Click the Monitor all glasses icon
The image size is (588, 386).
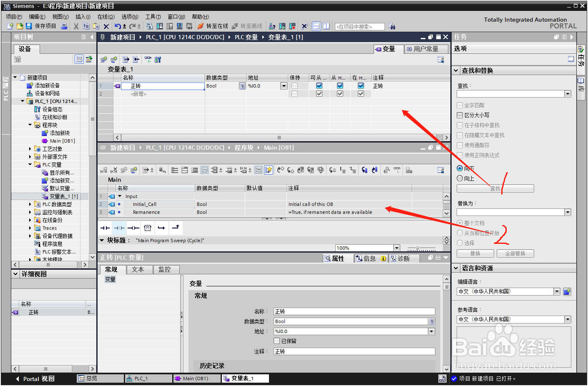148,60
